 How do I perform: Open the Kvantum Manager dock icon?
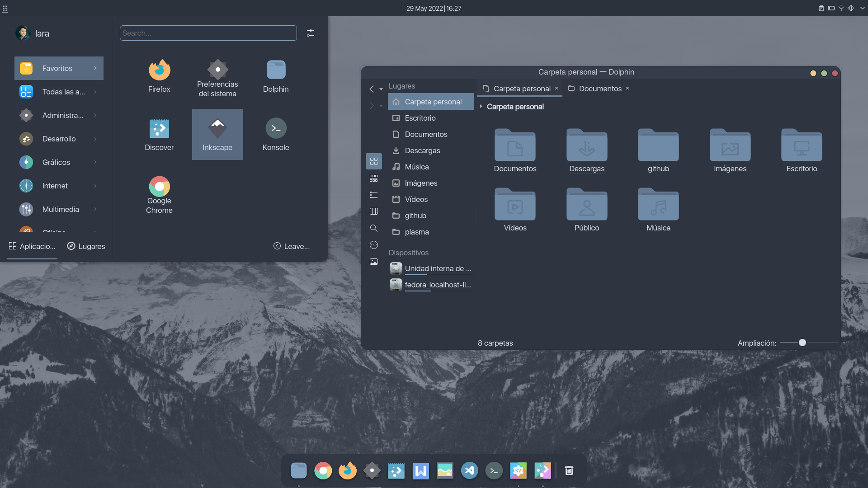click(519, 471)
